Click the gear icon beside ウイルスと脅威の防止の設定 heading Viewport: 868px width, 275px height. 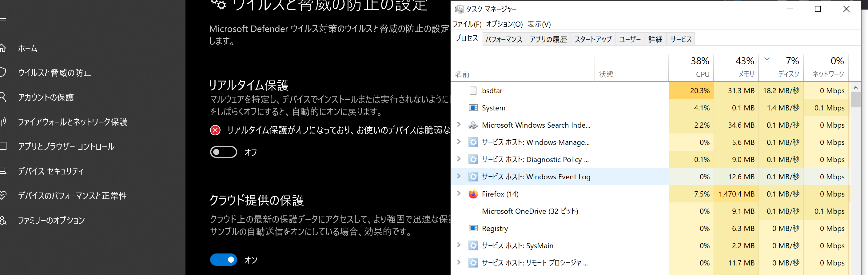click(x=218, y=4)
